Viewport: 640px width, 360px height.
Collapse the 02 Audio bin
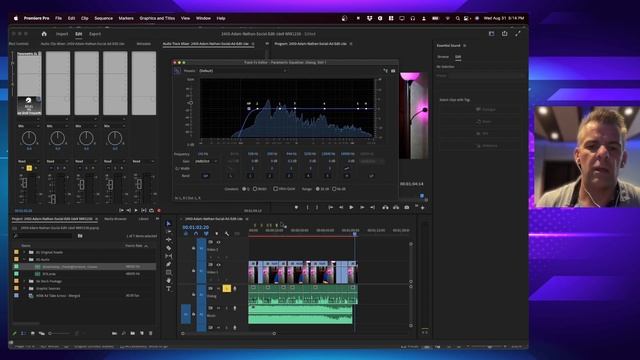[x=24, y=259]
